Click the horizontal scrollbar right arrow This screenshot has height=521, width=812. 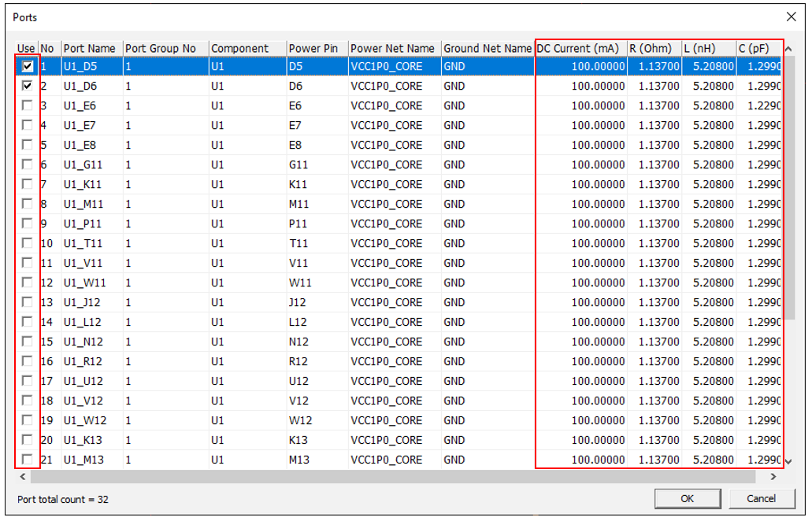(773, 477)
